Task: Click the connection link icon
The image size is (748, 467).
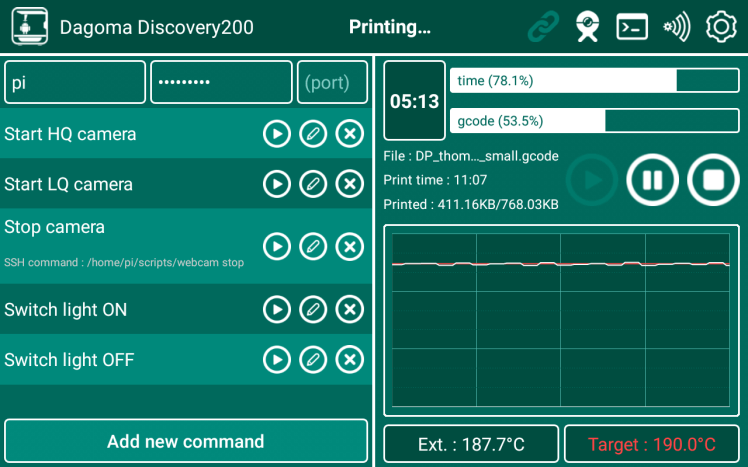Action: click(x=543, y=28)
